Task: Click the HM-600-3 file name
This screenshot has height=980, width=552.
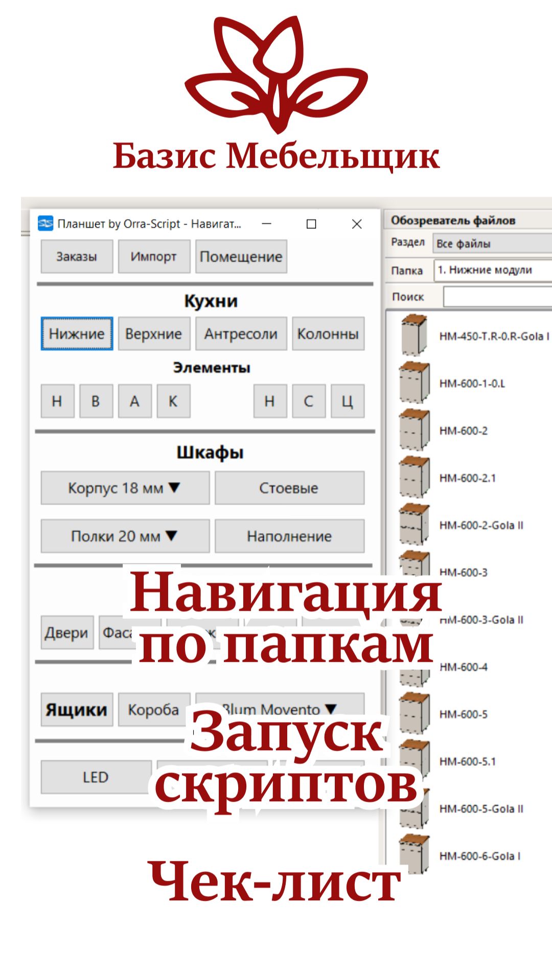Action: (x=463, y=572)
